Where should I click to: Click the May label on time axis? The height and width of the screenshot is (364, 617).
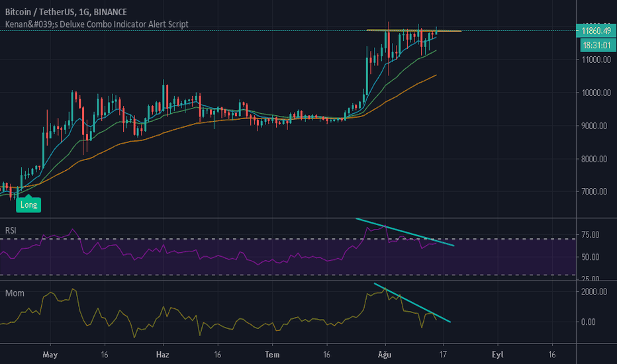click(50, 355)
